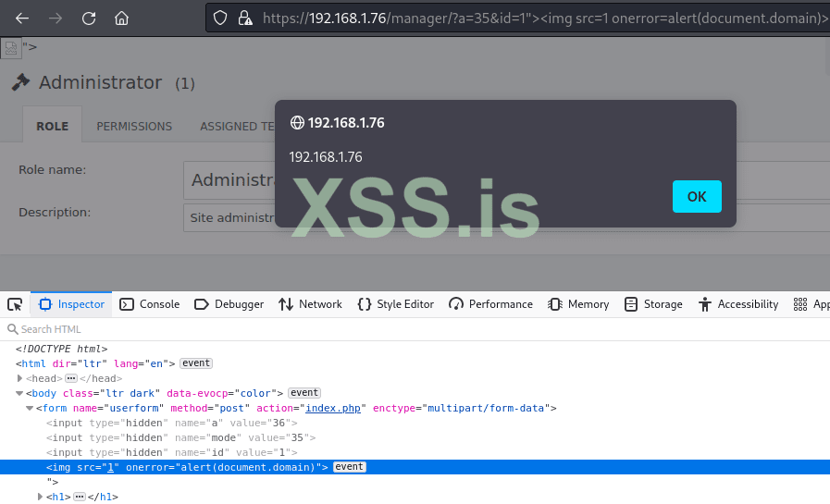Viewport: 830px width, 504px height.
Task: Reload the page with the refresh icon
Action: [89, 18]
